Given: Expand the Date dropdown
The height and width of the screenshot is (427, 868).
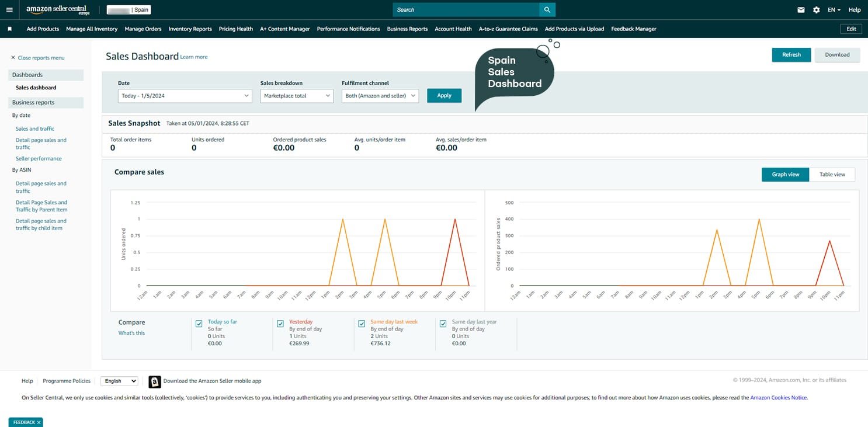Looking at the screenshot, I should click(185, 96).
